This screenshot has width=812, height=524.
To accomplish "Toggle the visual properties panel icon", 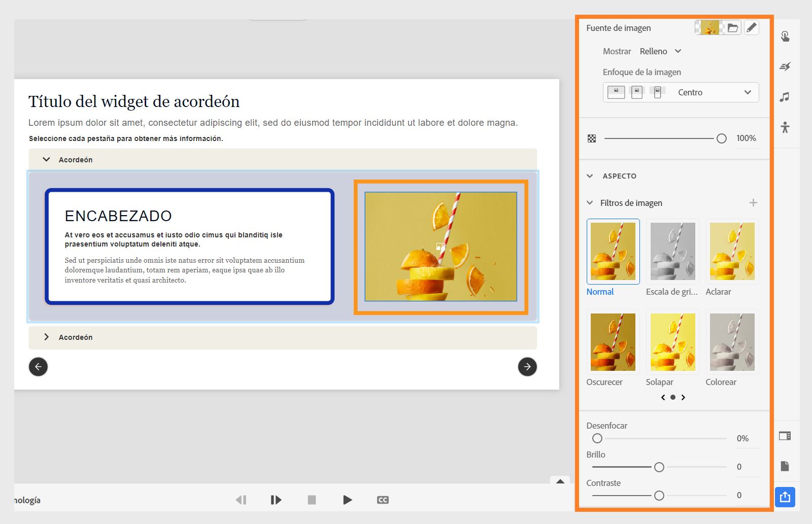I will [x=785, y=436].
